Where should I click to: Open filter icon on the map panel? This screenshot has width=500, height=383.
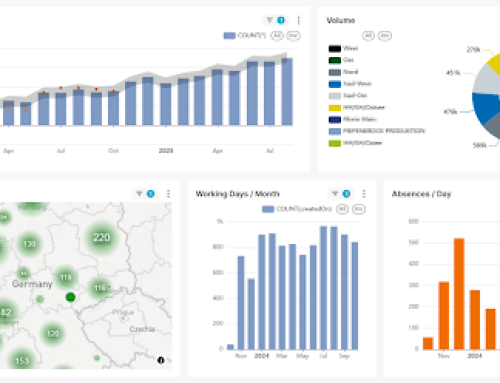coord(139,194)
